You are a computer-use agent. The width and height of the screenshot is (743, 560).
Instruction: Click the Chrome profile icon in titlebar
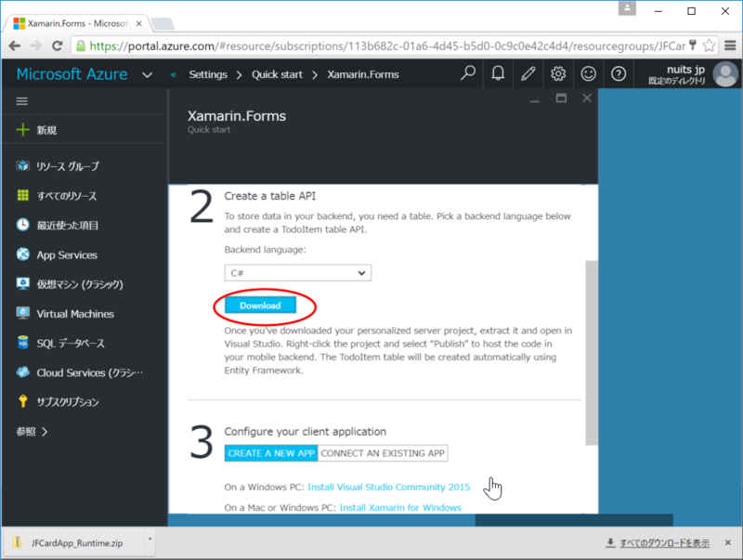click(627, 8)
